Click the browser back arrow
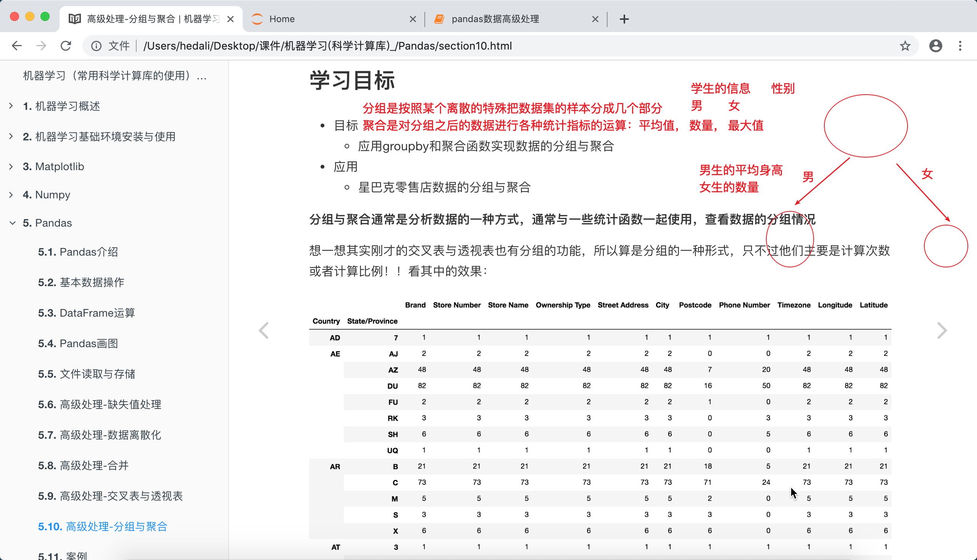977x560 pixels. (x=16, y=46)
